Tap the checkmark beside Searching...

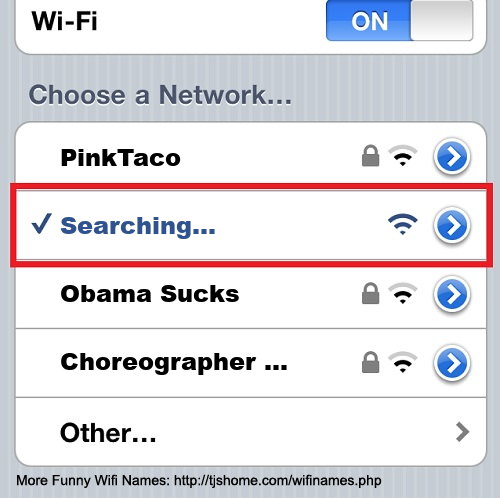coord(41,224)
